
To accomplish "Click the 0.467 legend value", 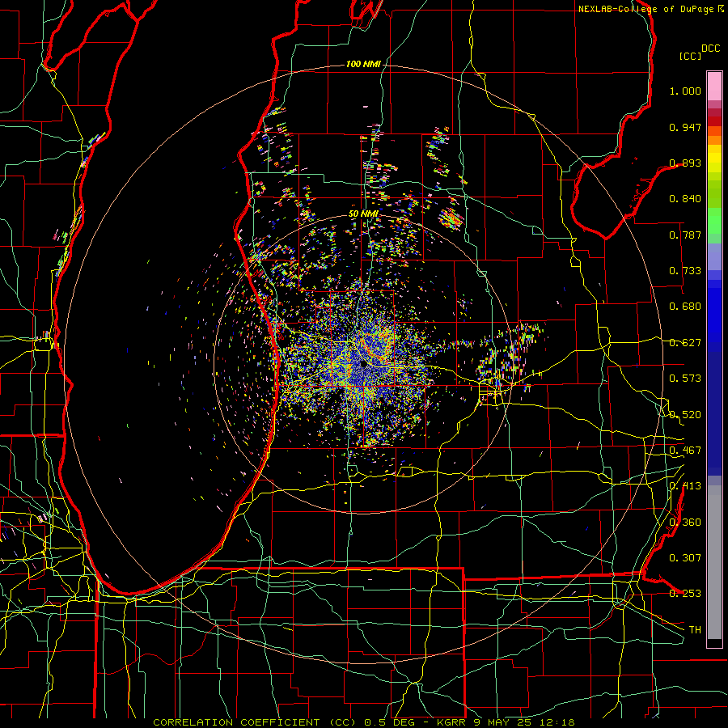I will 685,451.
